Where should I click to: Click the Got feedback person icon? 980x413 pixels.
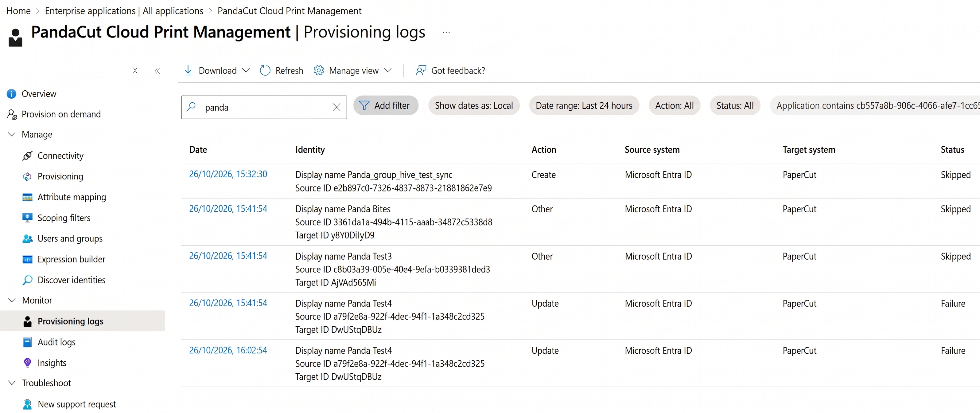pyautogui.click(x=421, y=70)
